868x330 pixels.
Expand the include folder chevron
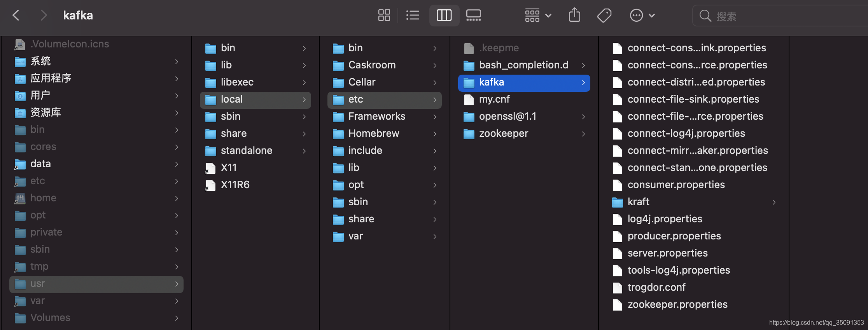pos(435,151)
